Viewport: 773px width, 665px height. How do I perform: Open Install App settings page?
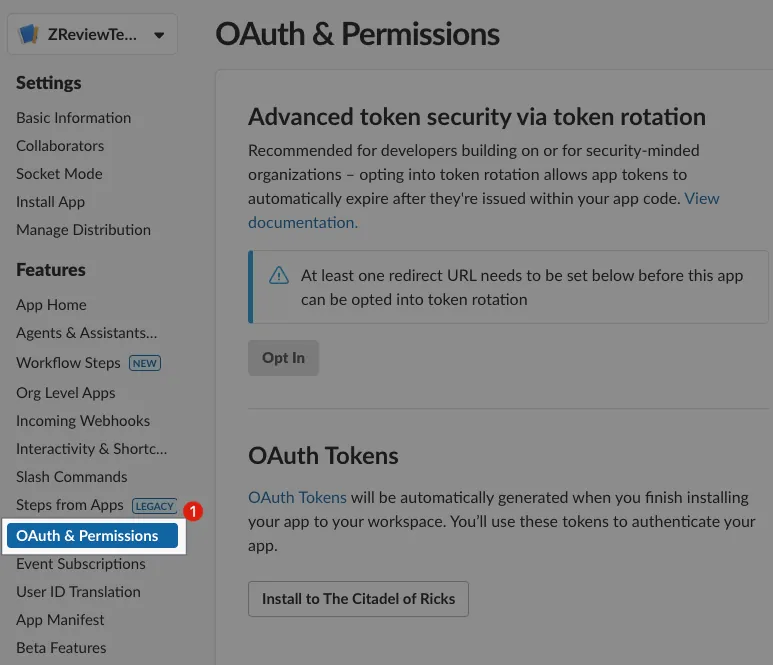50,202
